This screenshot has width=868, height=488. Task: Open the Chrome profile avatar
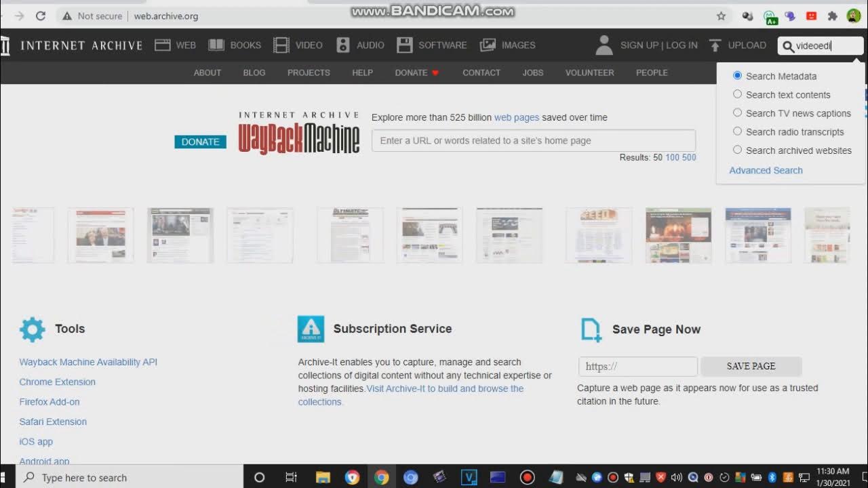tap(854, 16)
